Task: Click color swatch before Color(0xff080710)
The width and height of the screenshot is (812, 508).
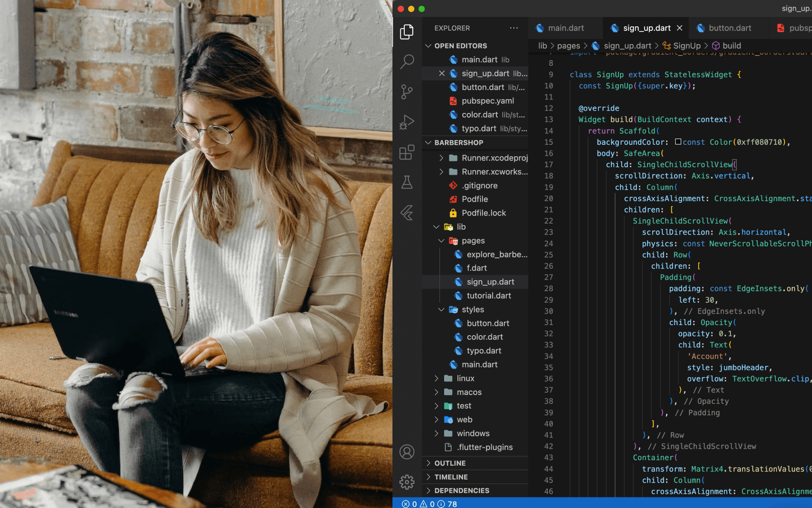Action: 678,142
